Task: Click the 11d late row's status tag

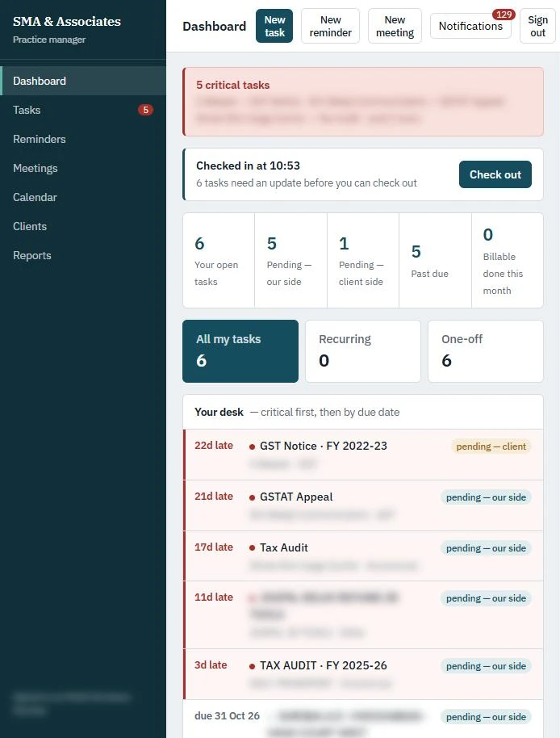Action: (x=486, y=598)
